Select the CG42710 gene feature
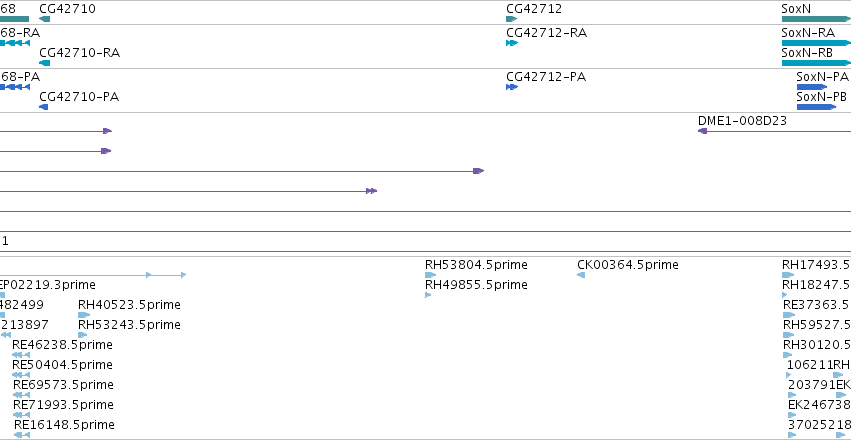This screenshot has width=851, height=440. click(45, 19)
